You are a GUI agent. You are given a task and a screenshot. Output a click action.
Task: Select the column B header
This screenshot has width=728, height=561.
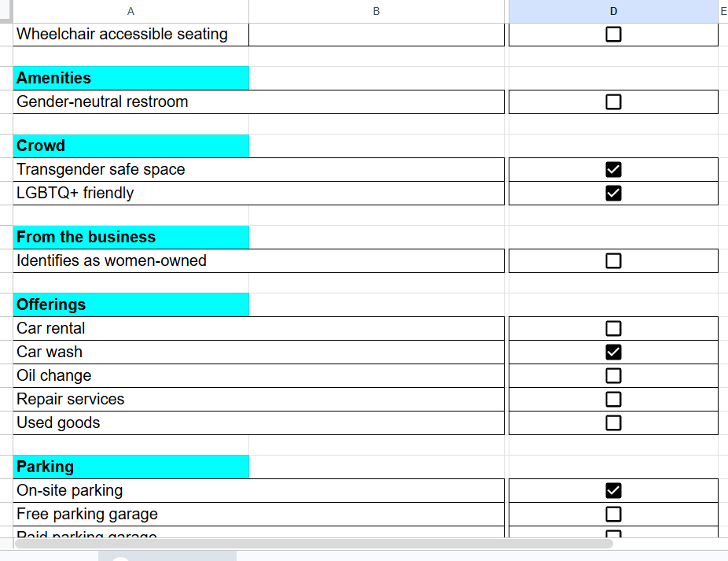(377, 11)
